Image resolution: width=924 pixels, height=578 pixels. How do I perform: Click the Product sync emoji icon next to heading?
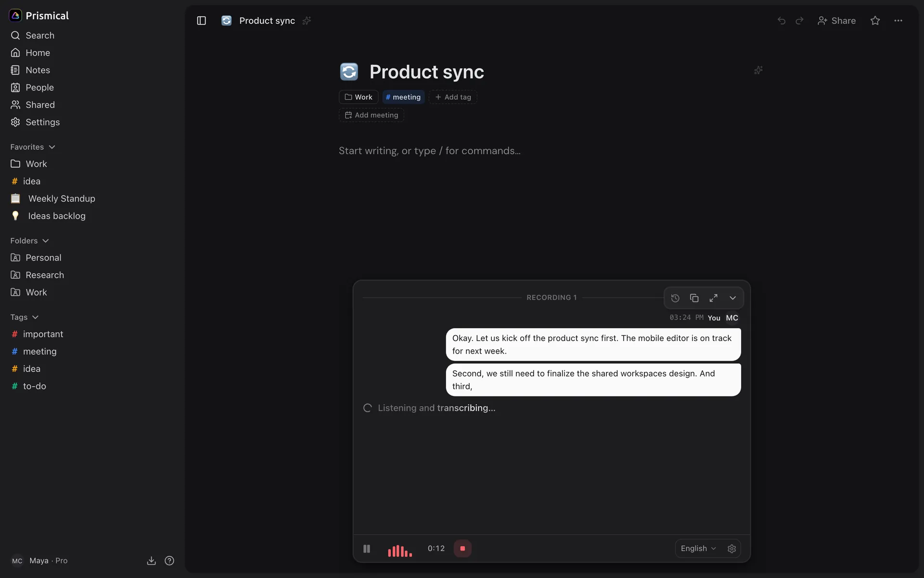[349, 72]
